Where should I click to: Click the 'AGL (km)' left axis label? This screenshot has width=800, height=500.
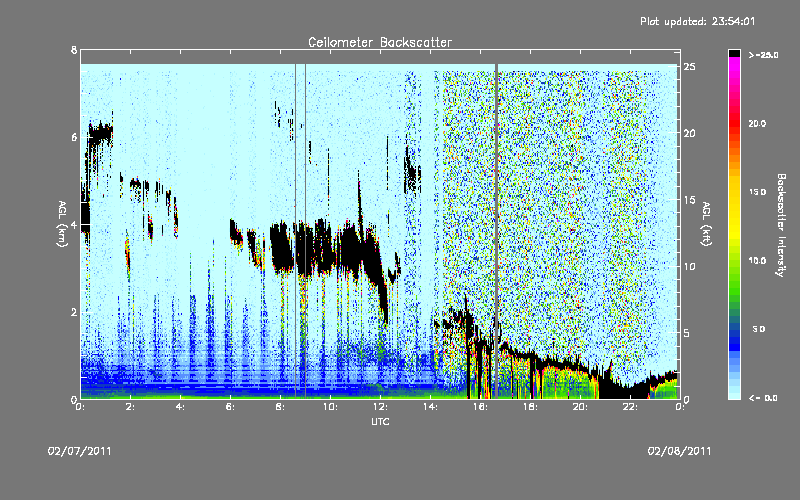click(62, 224)
